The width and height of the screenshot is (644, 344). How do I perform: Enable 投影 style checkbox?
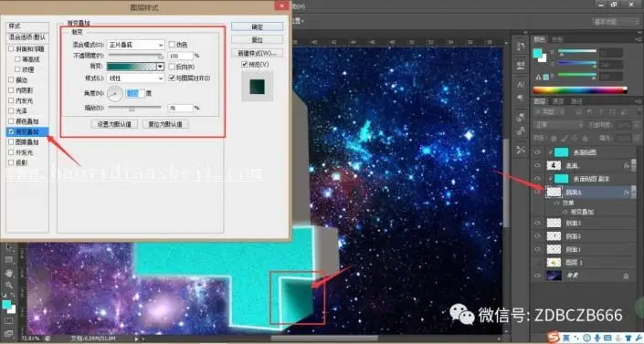tap(11, 162)
